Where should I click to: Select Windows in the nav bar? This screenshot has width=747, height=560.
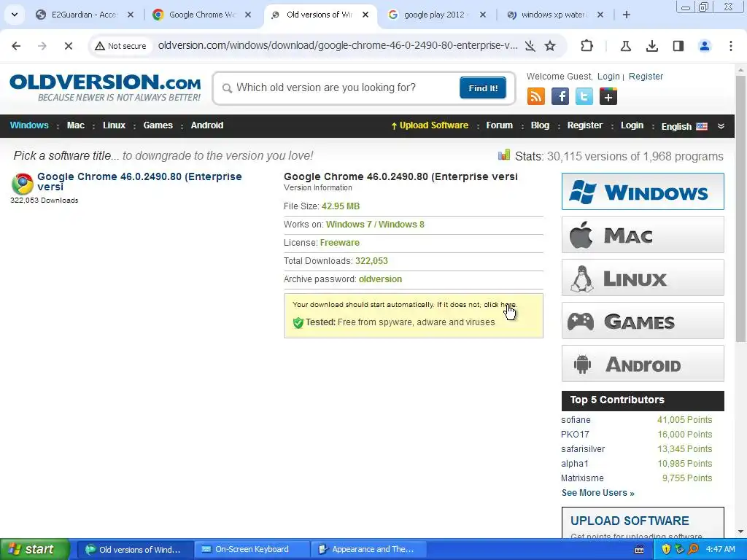tap(29, 125)
